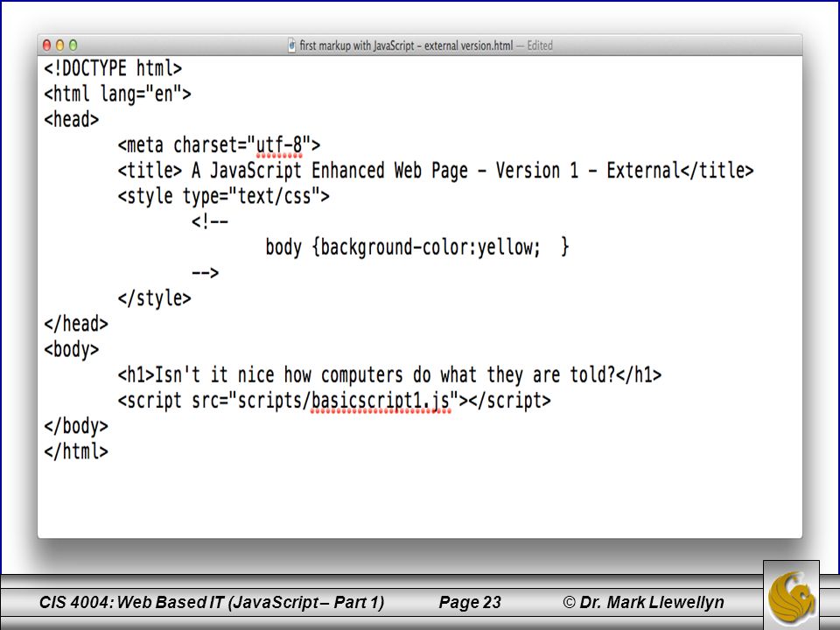The height and width of the screenshot is (630, 840).
Task: Click the 'Edited' status in title bar
Action: (x=540, y=45)
